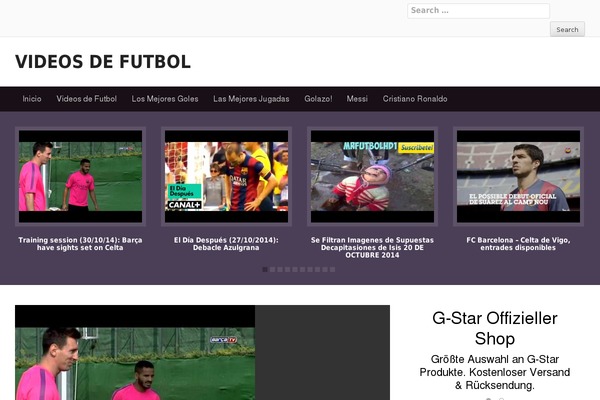Open the Los Mejores Goles menu item
This screenshot has height=400, width=600.
pos(165,99)
